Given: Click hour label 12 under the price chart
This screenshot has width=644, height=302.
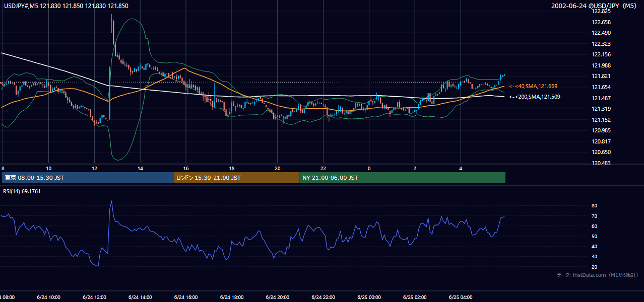Looking at the screenshot, I should (94, 168).
